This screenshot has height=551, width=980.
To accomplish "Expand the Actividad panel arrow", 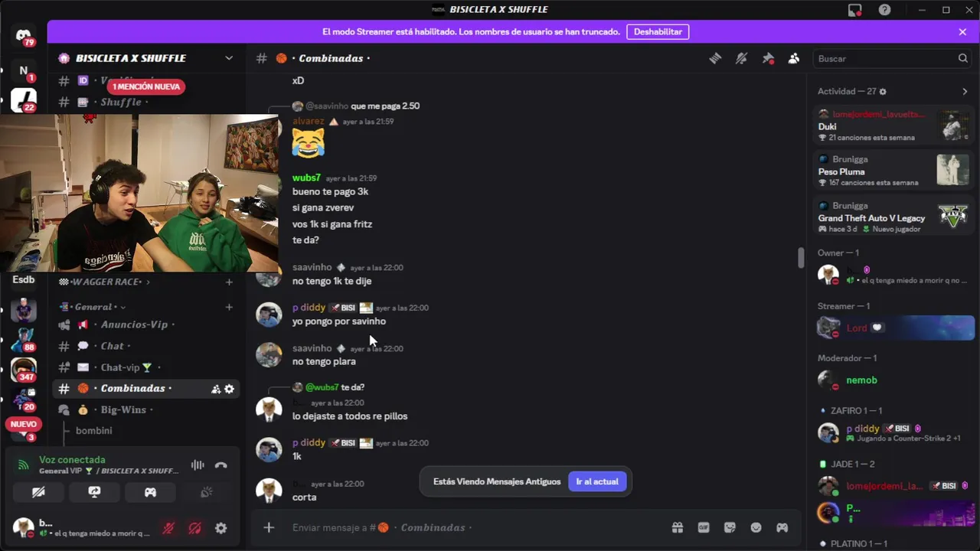I will click(965, 91).
